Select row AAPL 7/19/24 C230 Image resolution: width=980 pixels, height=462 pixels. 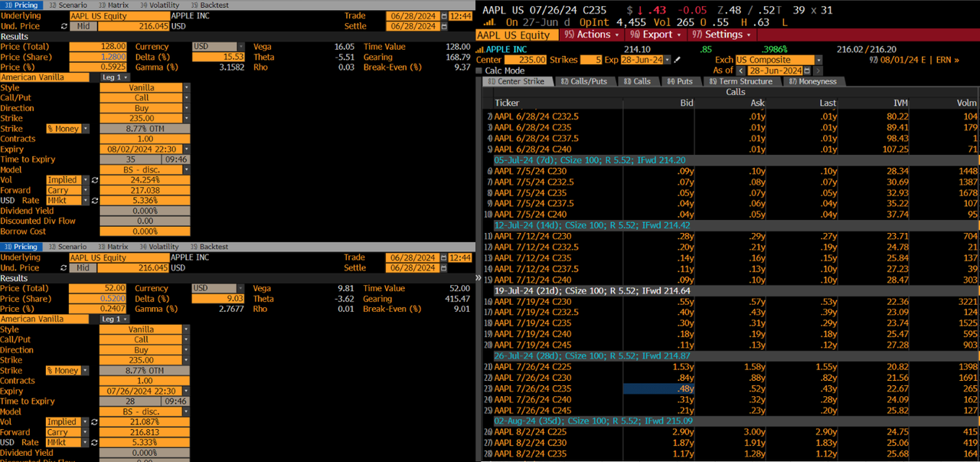coord(731,302)
